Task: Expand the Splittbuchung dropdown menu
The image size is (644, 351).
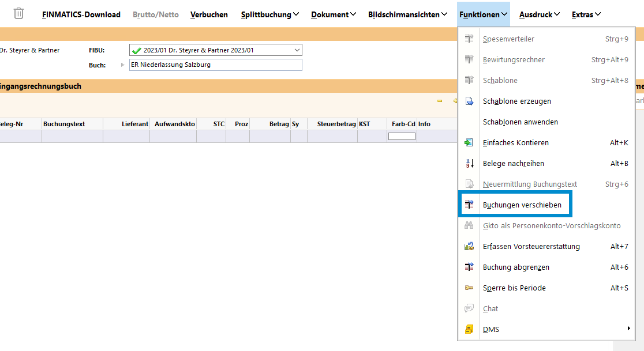Action: (x=270, y=14)
